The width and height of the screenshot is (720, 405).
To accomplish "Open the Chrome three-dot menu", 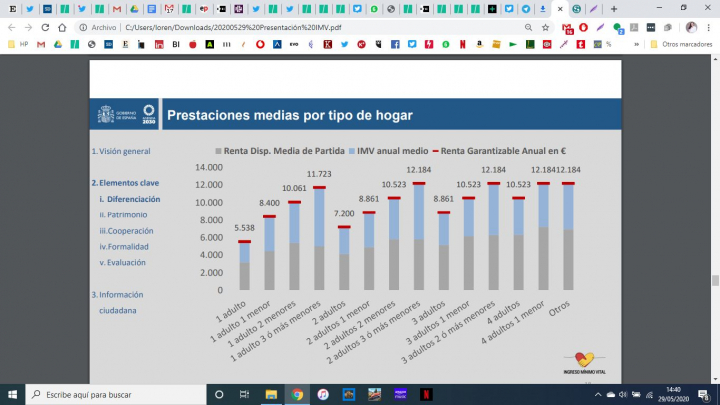I will tap(710, 28).
